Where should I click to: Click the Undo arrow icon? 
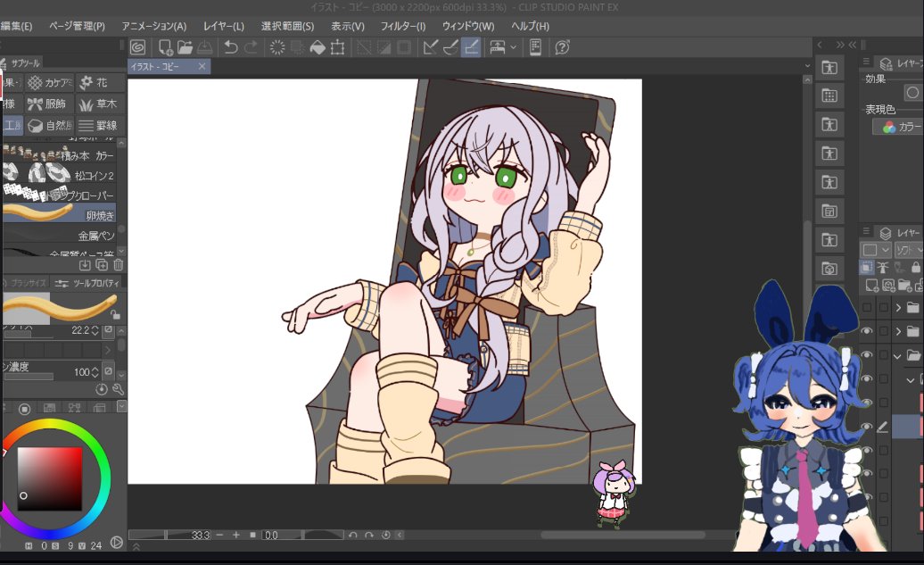point(230,47)
